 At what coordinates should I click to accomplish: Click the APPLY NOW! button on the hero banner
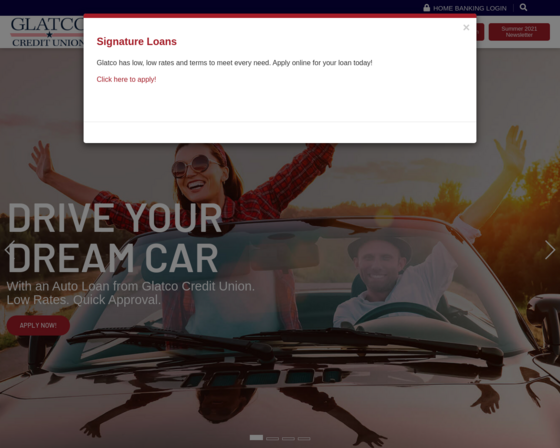(38, 325)
